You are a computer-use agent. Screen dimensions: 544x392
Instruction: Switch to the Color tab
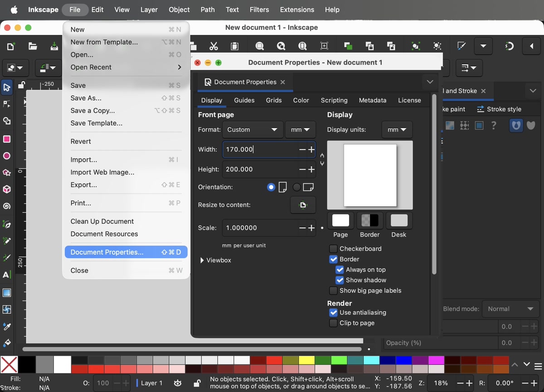301,100
